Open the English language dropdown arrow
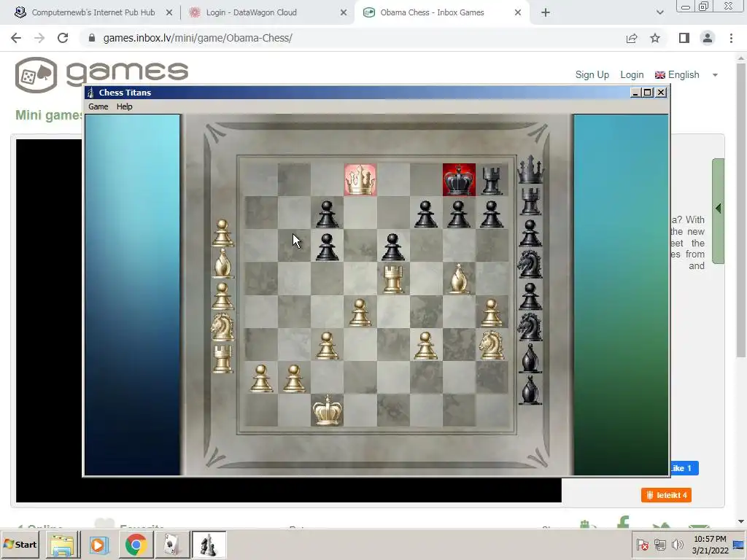 point(715,75)
